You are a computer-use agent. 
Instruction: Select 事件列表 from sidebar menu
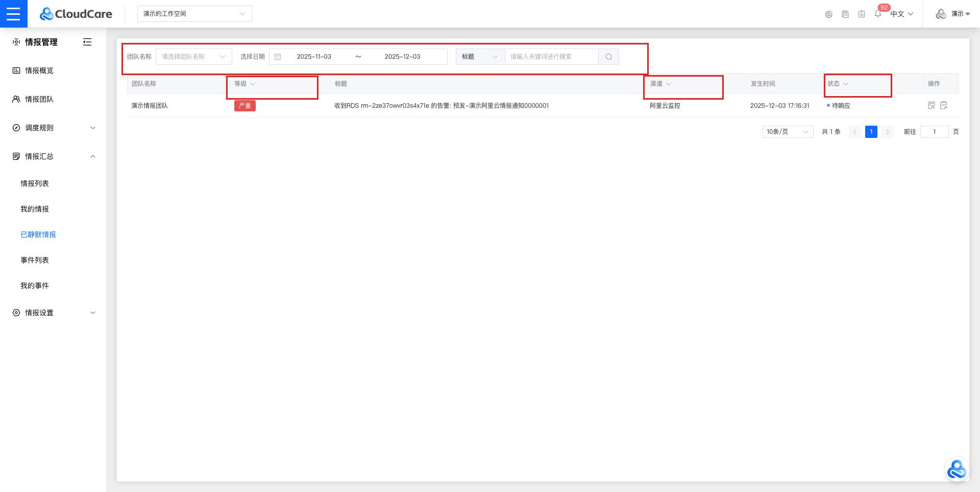pos(35,260)
